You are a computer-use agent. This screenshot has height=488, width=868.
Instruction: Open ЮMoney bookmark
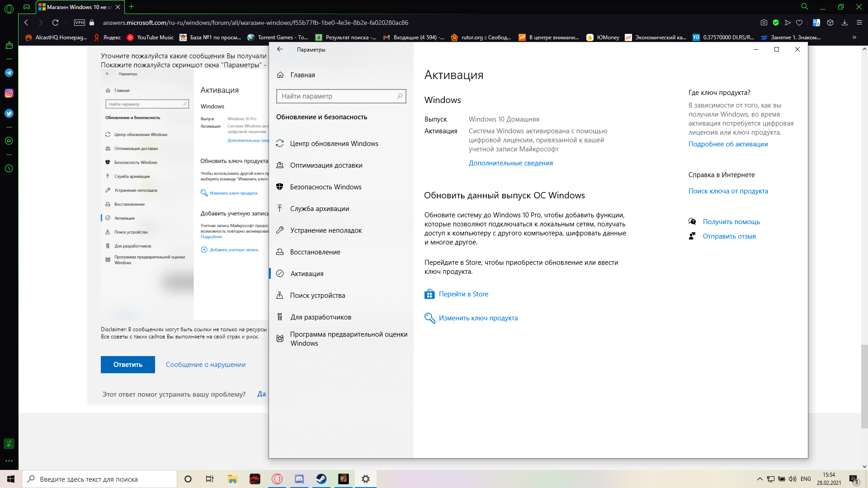603,38
